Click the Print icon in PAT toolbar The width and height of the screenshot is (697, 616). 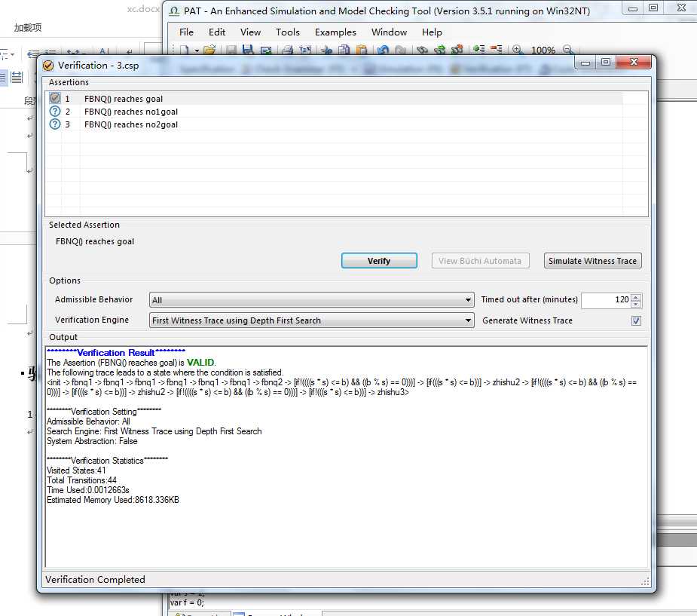tap(288, 50)
